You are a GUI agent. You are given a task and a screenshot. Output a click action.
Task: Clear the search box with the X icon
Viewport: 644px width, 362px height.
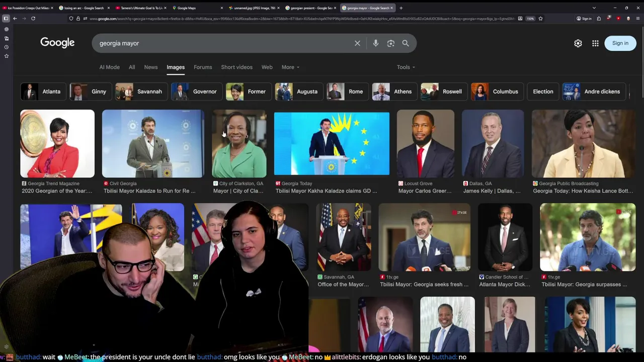coord(357,43)
